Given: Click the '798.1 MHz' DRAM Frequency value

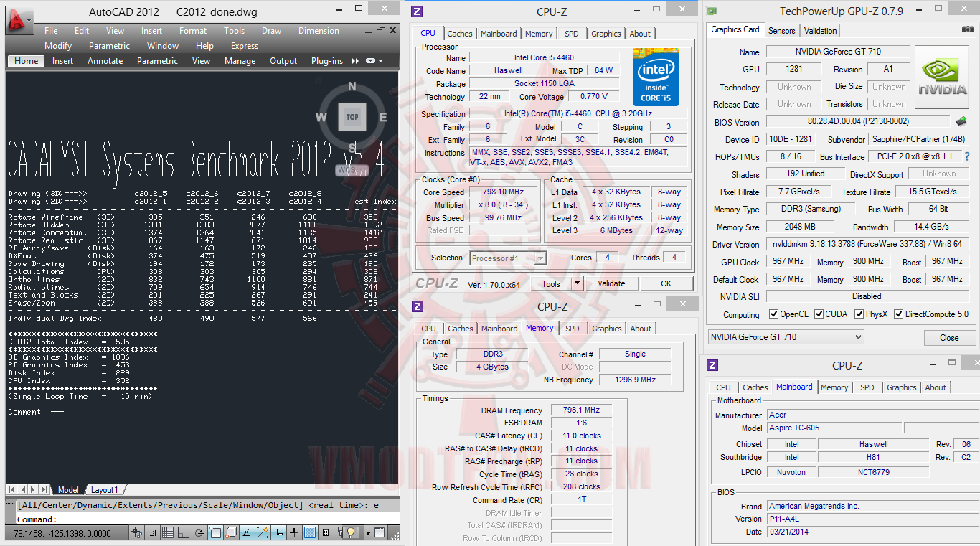Looking at the screenshot, I should (x=581, y=410).
